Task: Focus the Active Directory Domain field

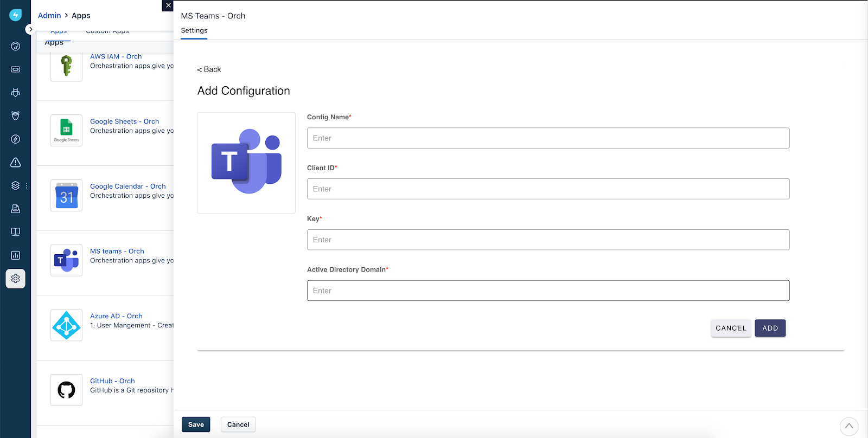Action: [548, 291]
